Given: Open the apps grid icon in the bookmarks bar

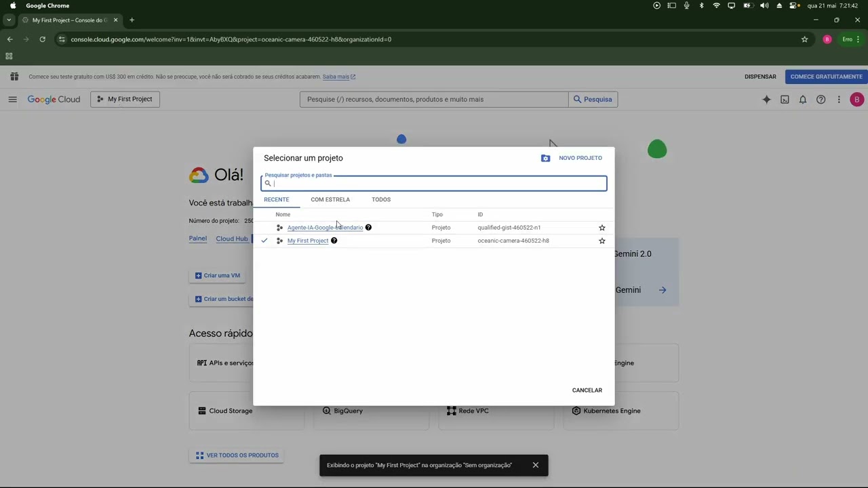Looking at the screenshot, I should (x=9, y=56).
